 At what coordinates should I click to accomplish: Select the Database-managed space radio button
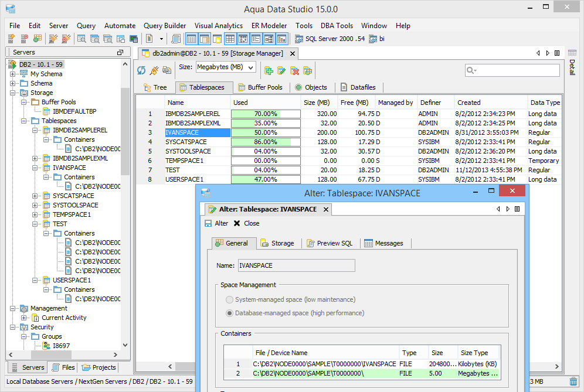(229, 313)
